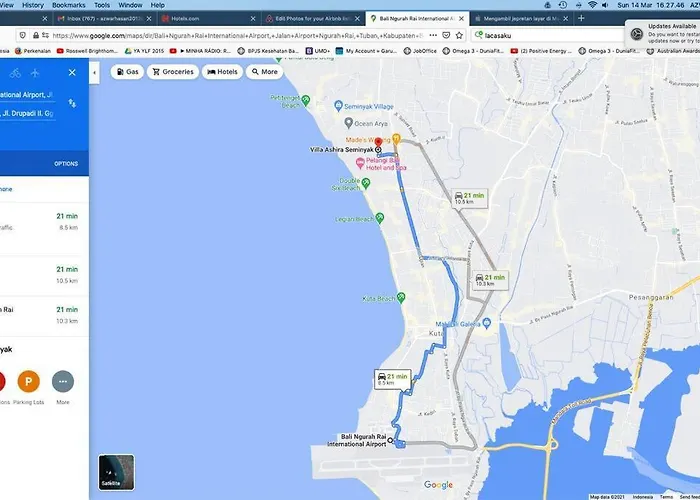Open tracking protection shield icon

pyautogui.click(x=23, y=35)
